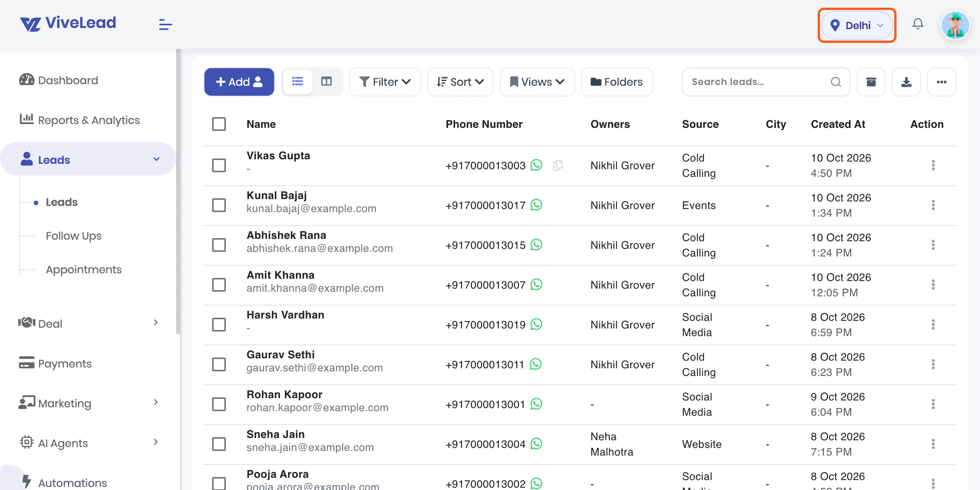Viewport: 980px width, 490px height.
Task: Check the Vikas Gupta row checkbox
Action: [x=219, y=165]
